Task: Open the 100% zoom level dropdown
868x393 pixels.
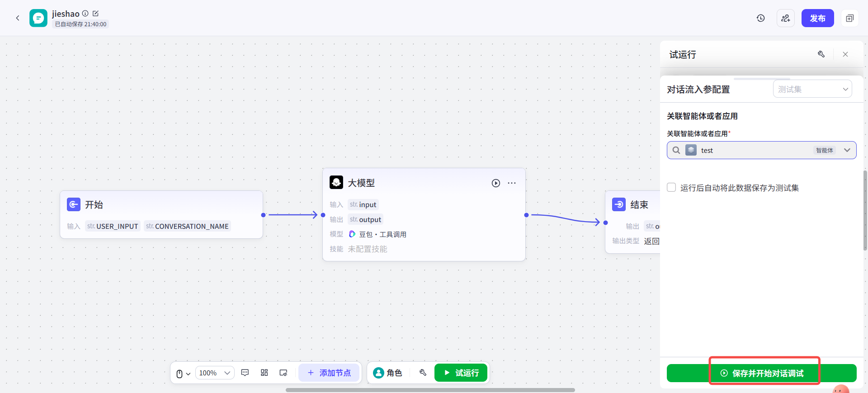Action: click(215, 373)
